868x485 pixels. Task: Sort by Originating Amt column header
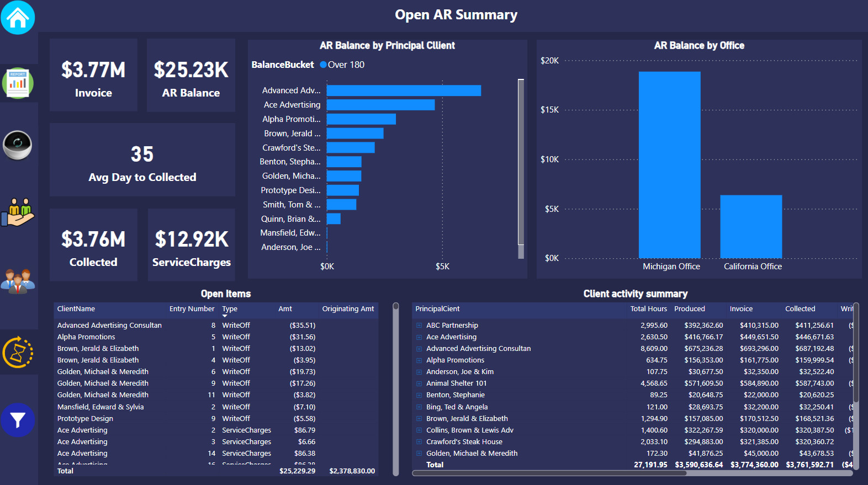[x=348, y=309]
